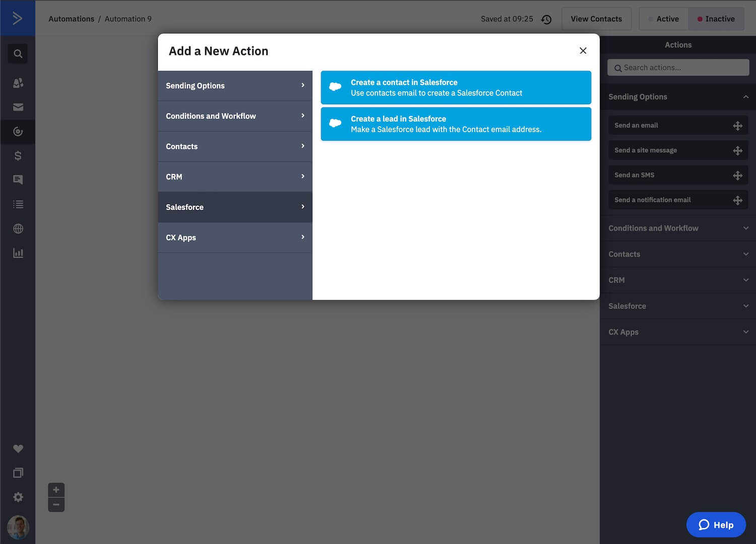Click the Actions panel header
Screen dimensions: 756x544
(678, 45)
